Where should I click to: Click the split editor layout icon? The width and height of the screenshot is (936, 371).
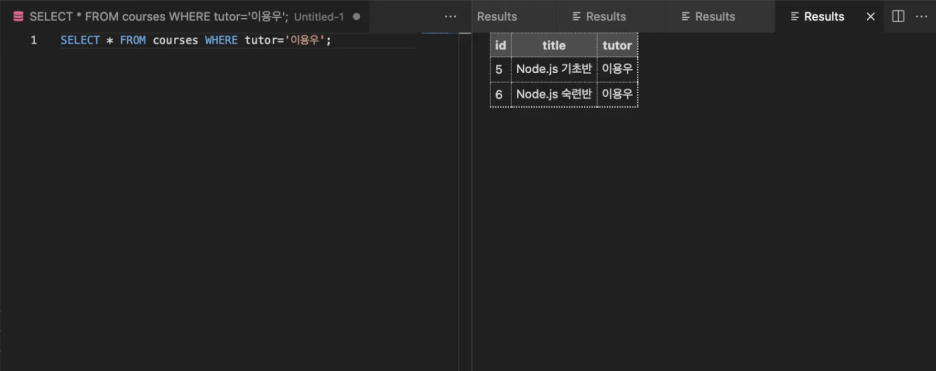tap(898, 17)
